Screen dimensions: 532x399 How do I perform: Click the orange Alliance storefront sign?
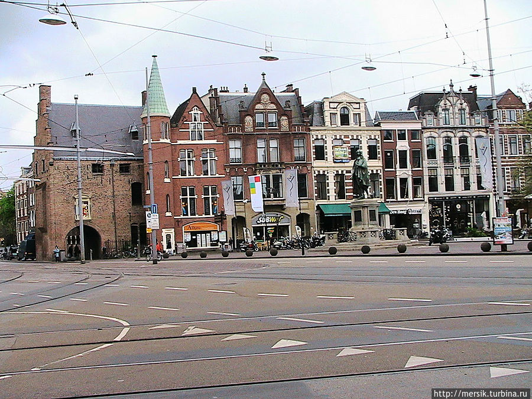pyautogui.click(x=200, y=226)
